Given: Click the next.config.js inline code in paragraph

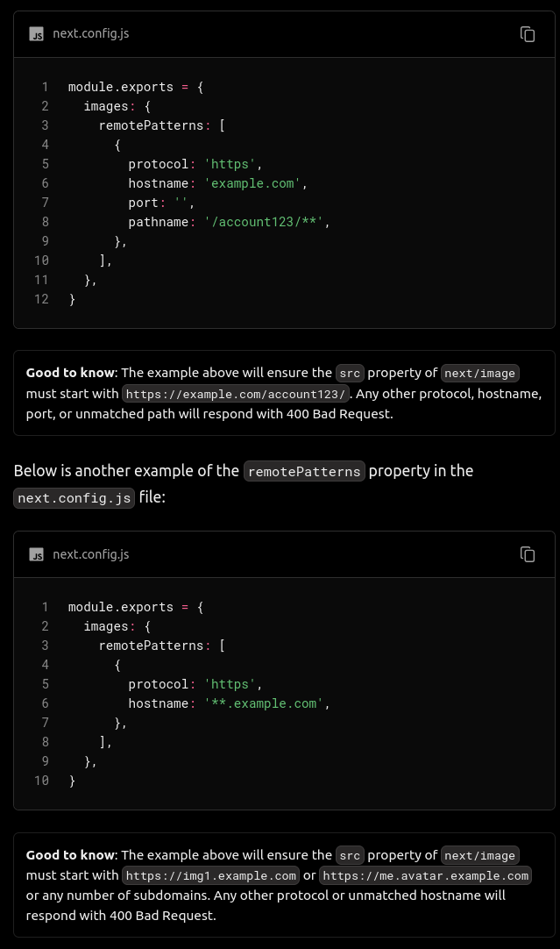Looking at the screenshot, I should pos(74,498).
